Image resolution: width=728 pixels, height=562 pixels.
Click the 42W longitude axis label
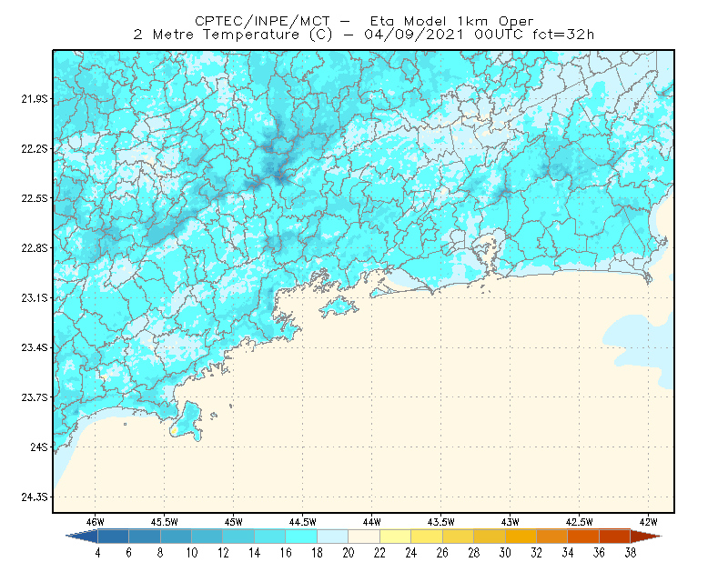coord(648,522)
